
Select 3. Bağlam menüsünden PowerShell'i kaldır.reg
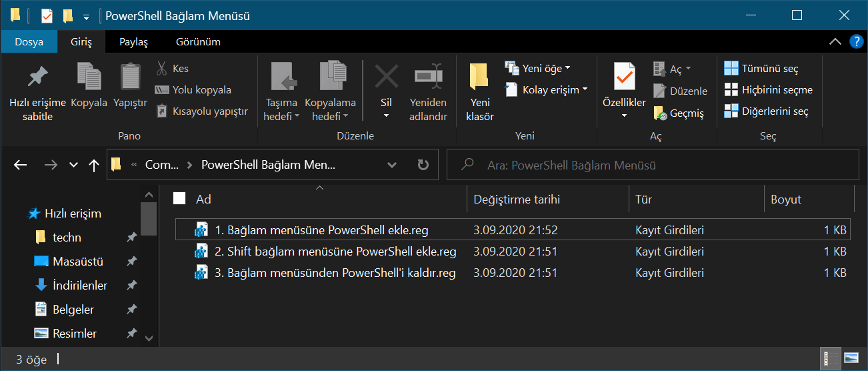click(x=512, y=273)
